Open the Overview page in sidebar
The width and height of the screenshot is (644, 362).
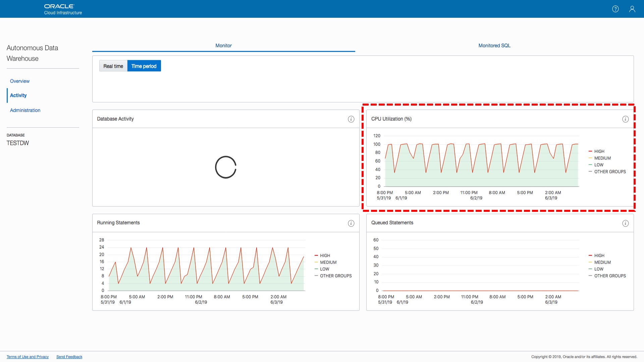(20, 81)
